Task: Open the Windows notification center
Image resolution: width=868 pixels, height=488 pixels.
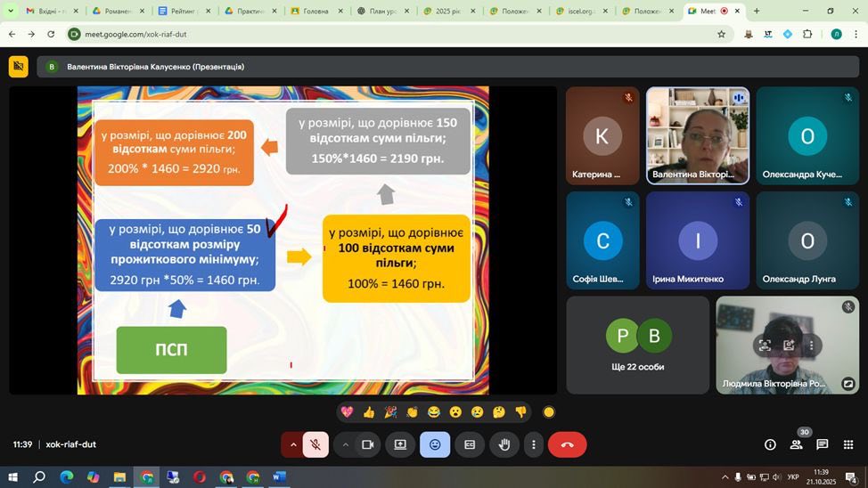Action: coord(851,477)
